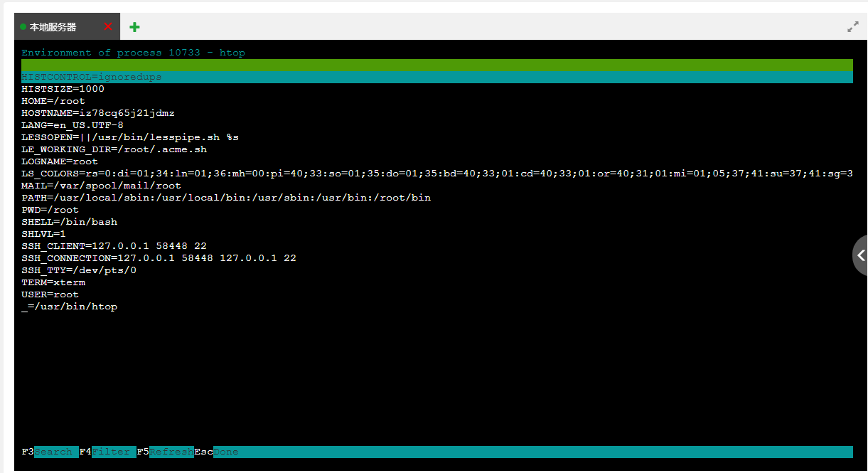
Task: Select the SSH_CLIENT=127.0.0.1 58448 22 line
Action: click(114, 246)
